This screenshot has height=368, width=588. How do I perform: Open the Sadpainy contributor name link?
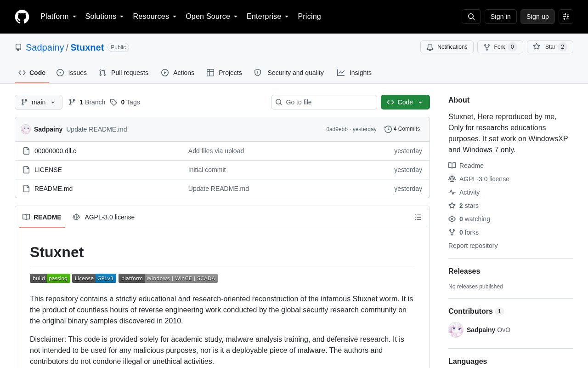click(x=481, y=330)
